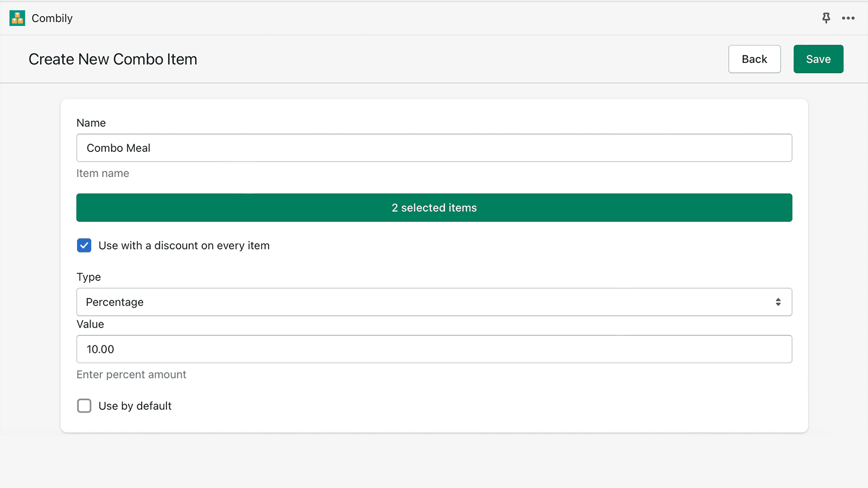Viewport: 868px width, 488px height.
Task: Click the "Use with a discount on every item" label
Action: pos(184,246)
